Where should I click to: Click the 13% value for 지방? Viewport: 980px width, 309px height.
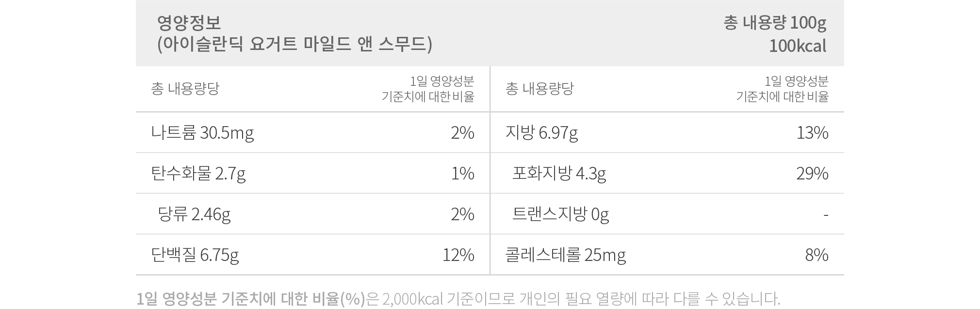click(x=813, y=132)
